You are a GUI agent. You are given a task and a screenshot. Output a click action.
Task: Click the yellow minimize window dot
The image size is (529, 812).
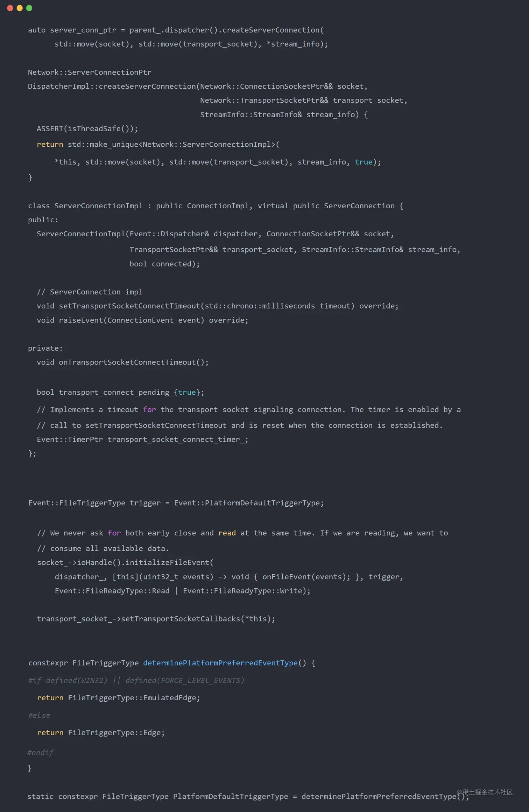[x=20, y=8]
